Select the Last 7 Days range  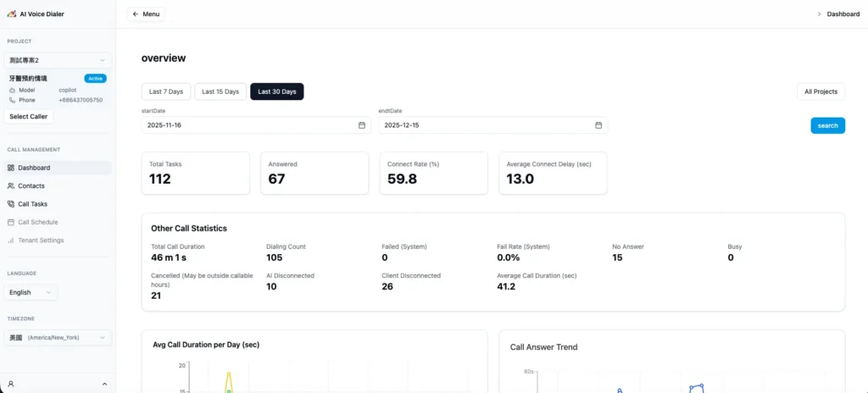coord(166,91)
